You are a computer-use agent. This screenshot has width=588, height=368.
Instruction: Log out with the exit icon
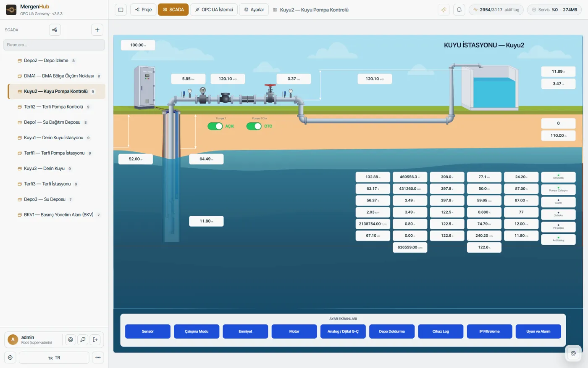(95, 340)
